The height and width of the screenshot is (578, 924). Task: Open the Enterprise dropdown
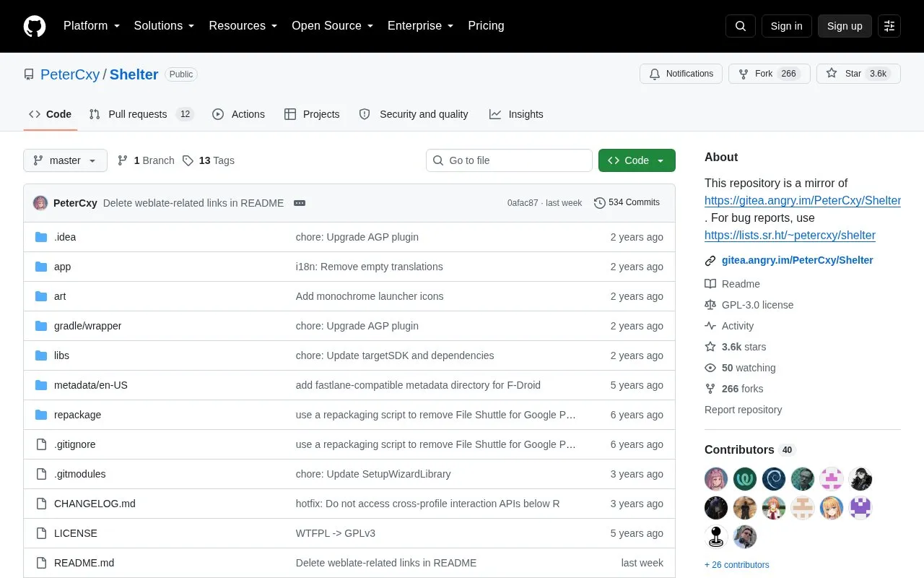420,26
